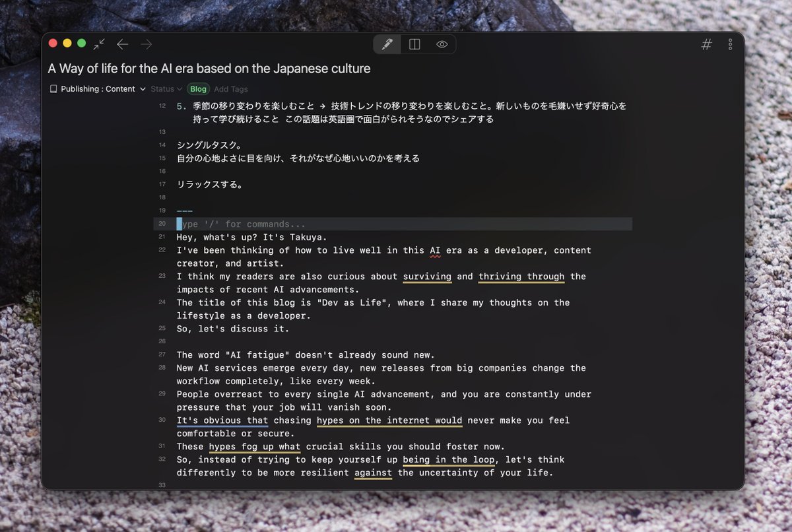The width and height of the screenshot is (792, 532).
Task: Switch to the pencil edit mode
Action: coord(387,44)
